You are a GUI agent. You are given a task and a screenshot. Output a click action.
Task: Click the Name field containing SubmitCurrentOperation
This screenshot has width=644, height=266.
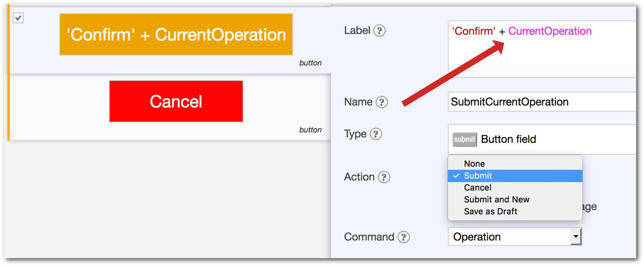pos(542,102)
